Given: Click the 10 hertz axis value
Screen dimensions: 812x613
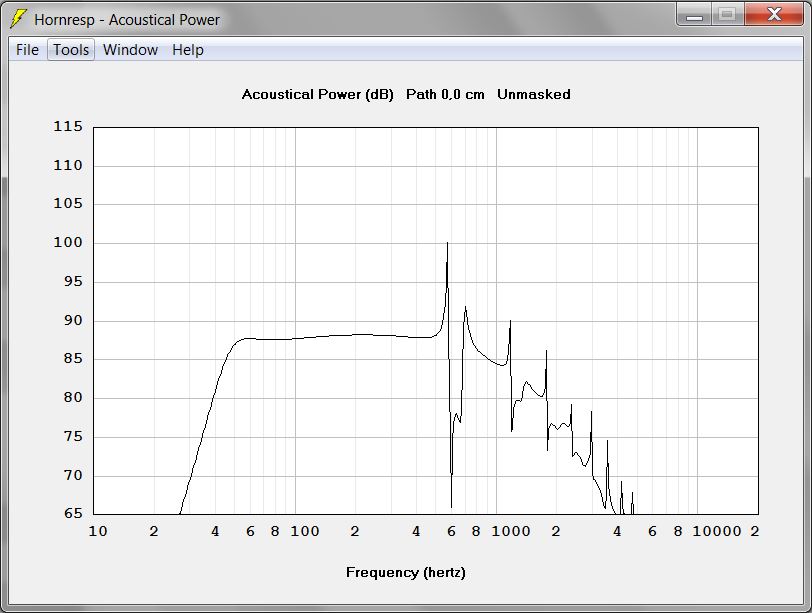Looking at the screenshot, I should 98,531.
